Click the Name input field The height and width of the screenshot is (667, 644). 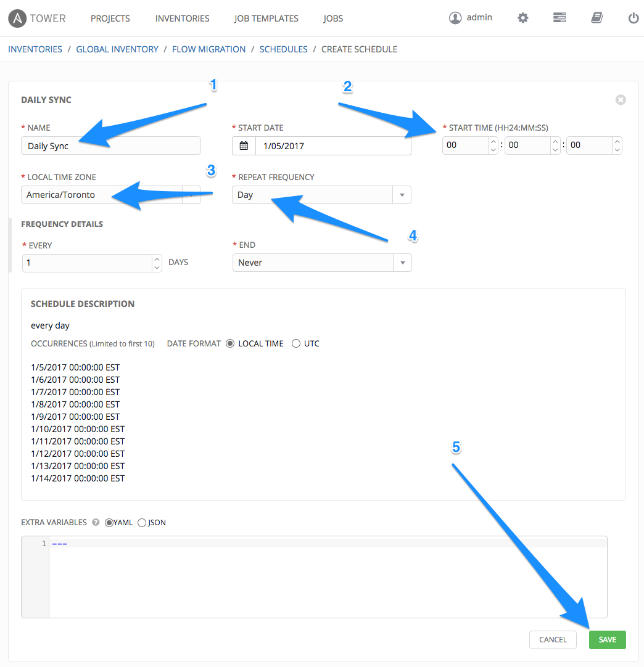click(x=111, y=146)
